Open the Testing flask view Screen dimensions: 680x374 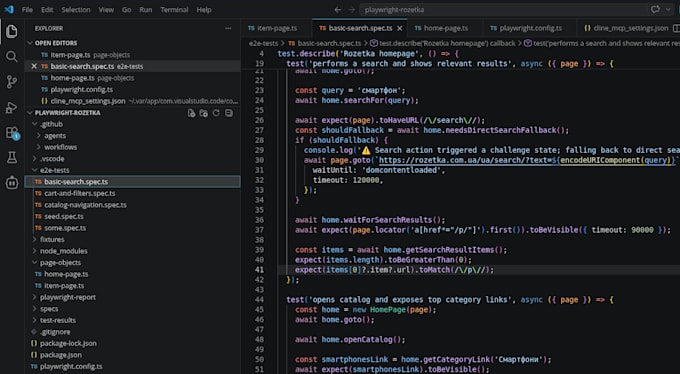(12, 157)
